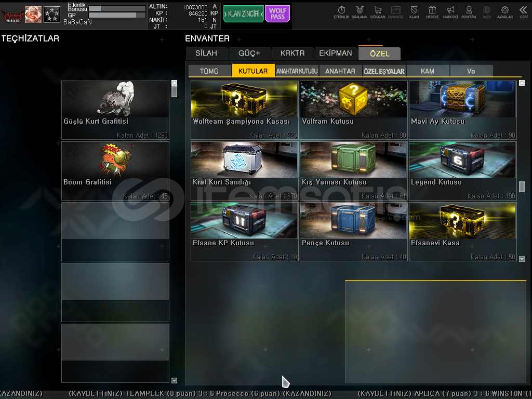Click inventory scrollbar down arrow
This screenshot has width=532, height=399.
[x=522, y=259]
